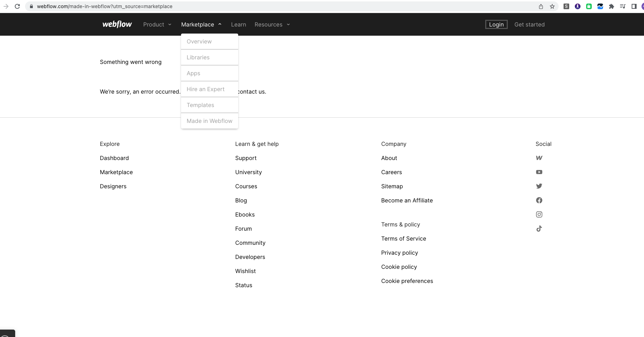This screenshot has height=337, width=644.
Task: Visit Webflow's YouTube channel
Action: click(x=539, y=172)
